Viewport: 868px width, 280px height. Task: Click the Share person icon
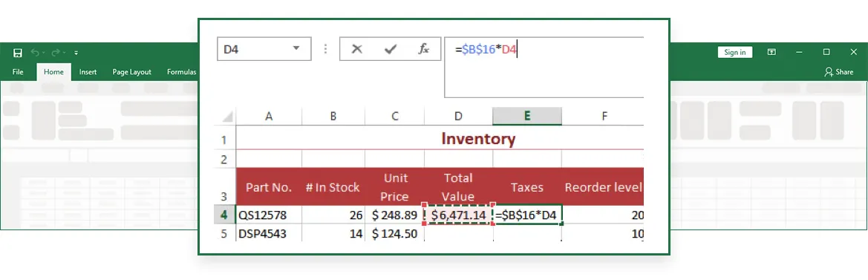tap(829, 72)
